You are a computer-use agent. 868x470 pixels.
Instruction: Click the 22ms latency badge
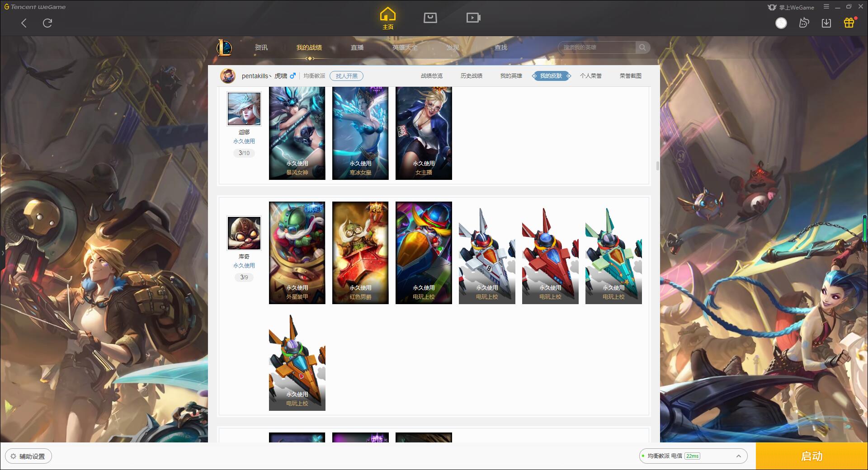(x=692, y=456)
